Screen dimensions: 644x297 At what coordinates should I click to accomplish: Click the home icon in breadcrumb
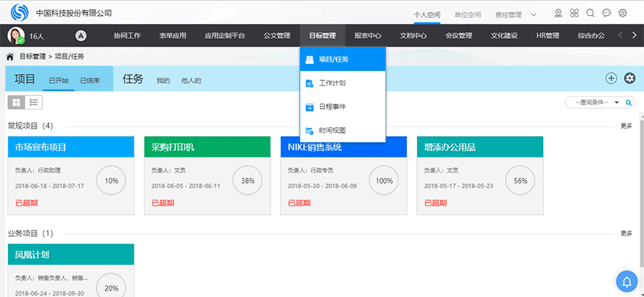tap(10, 56)
